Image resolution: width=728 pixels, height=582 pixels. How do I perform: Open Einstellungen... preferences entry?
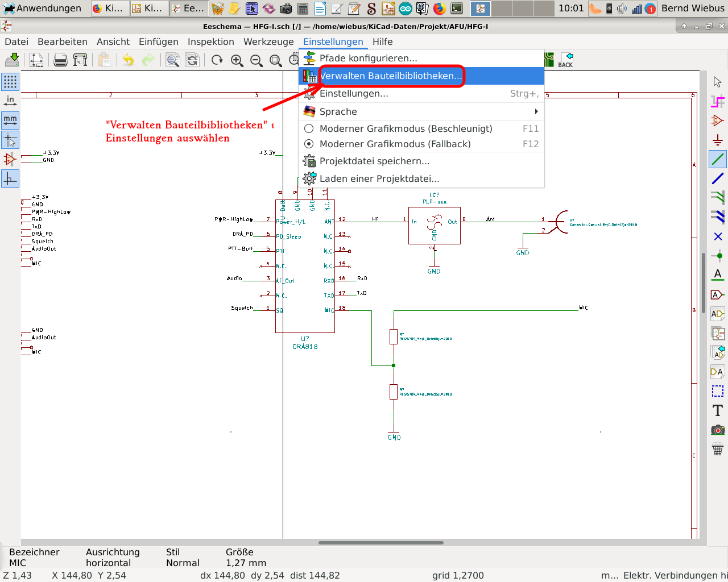[421, 93]
